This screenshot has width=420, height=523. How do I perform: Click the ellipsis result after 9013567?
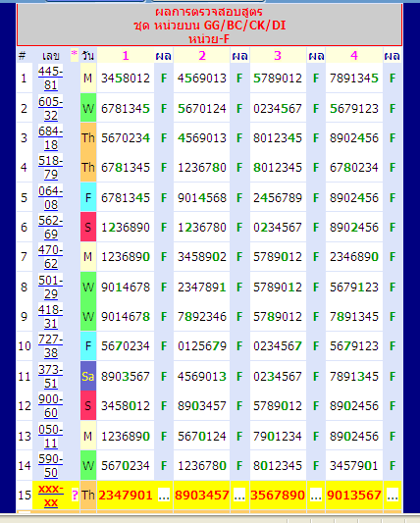pyautogui.click(x=393, y=496)
